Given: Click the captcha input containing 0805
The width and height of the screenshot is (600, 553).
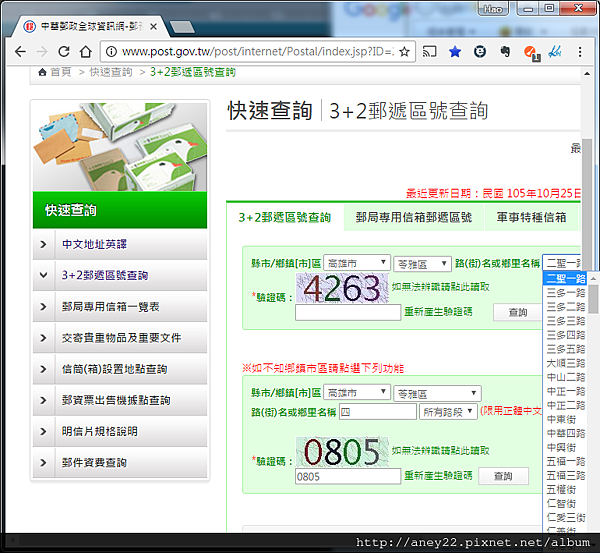Looking at the screenshot, I should point(348,476).
